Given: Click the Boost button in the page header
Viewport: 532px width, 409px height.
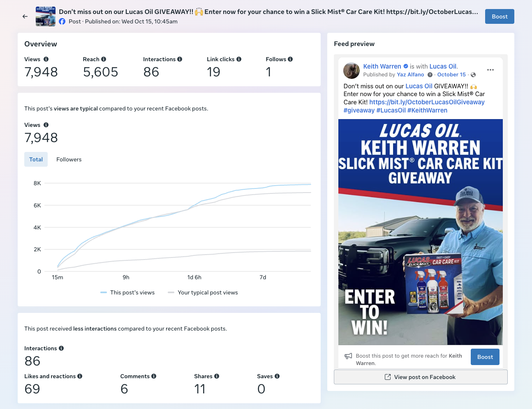Looking at the screenshot, I should (x=500, y=16).
